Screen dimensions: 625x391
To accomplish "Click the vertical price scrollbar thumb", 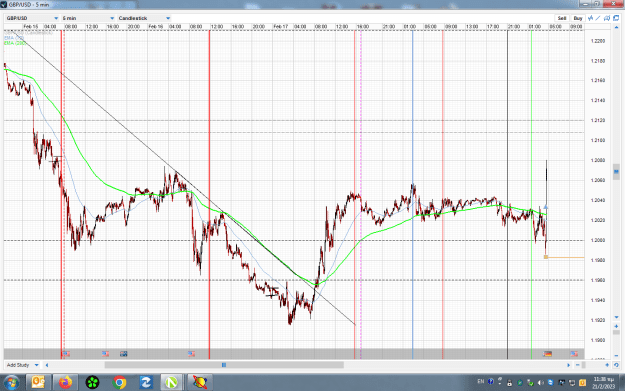I will 616,172.
